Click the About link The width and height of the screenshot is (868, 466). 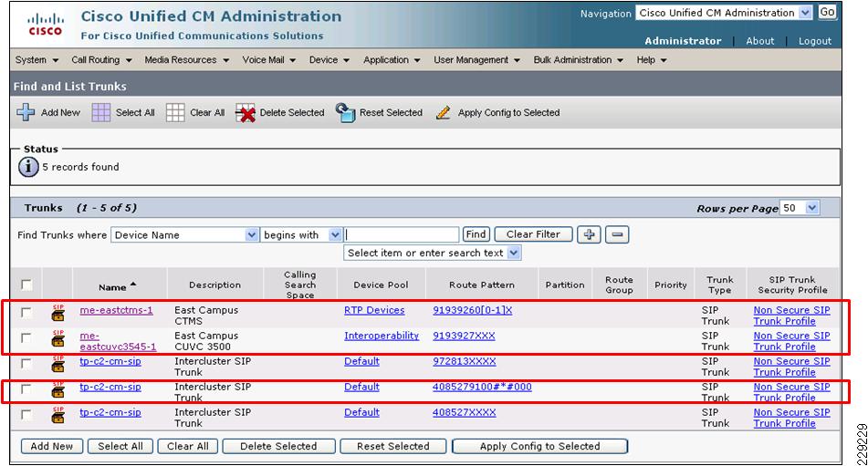point(759,41)
